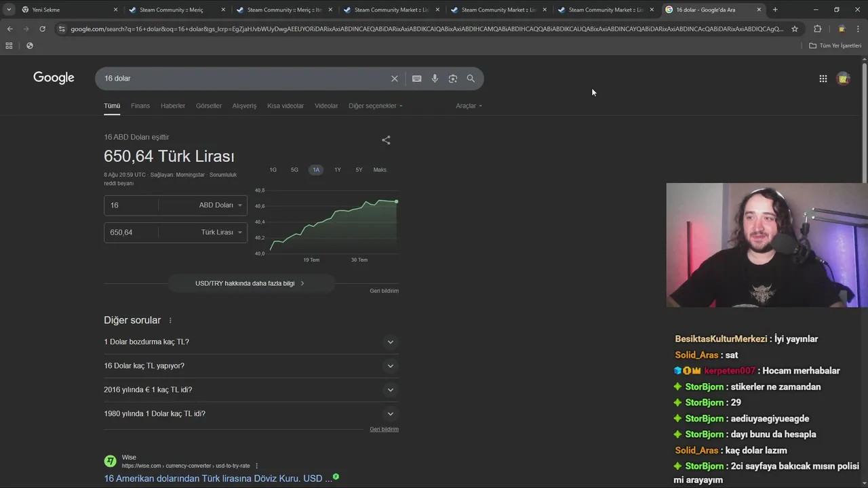Viewport: 868px width, 488px height.
Task: Open the on-screen keyboard input tool
Action: [x=417, y=79]
